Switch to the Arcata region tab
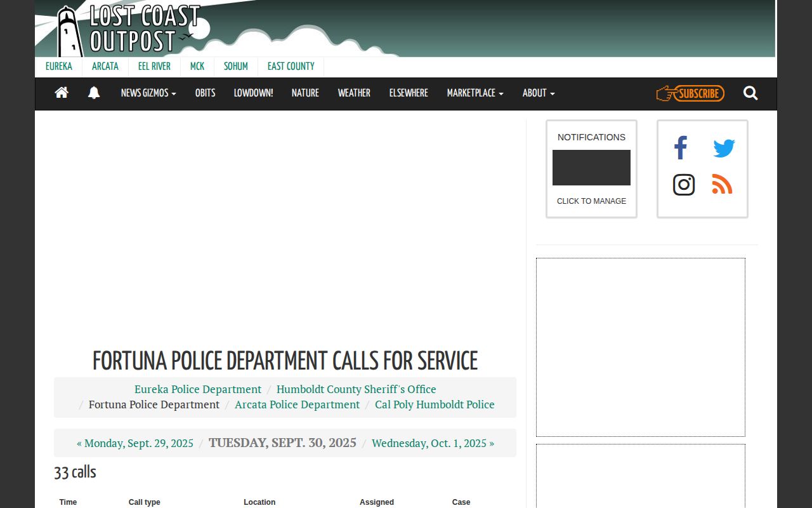The height and width of the screenshot is (508, 812). click(x=105, y=66)
